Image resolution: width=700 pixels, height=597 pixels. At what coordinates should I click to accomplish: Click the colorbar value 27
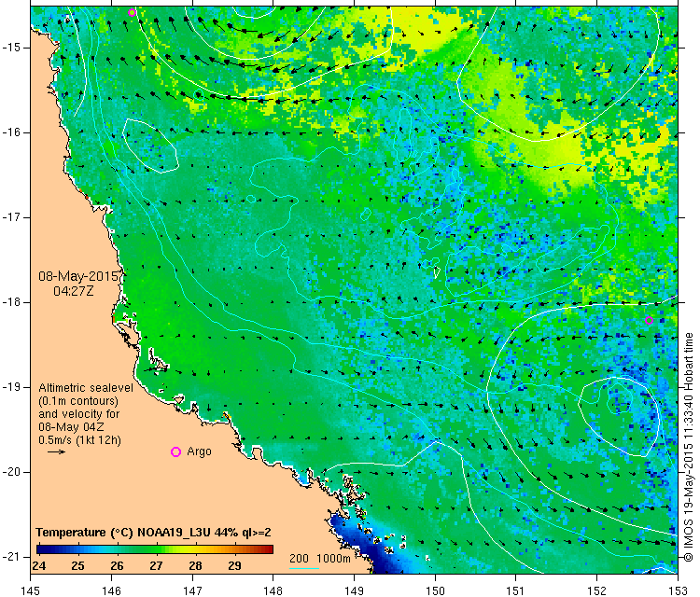pyautogui.click(x=156, y=566)
